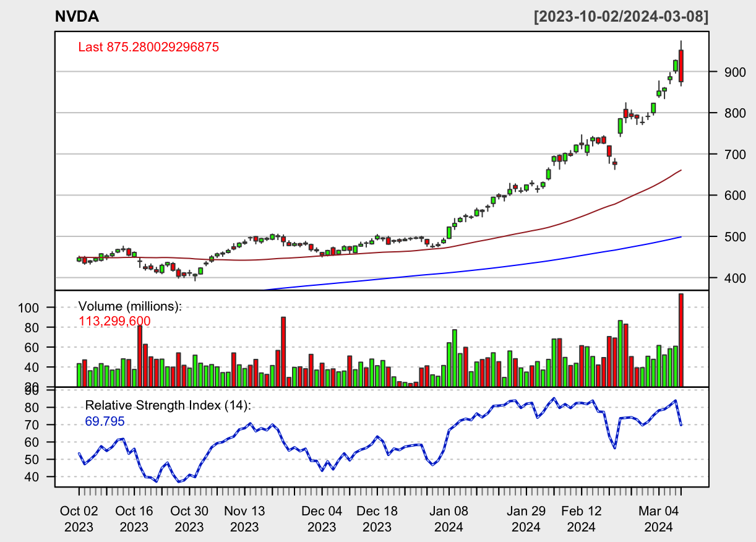The height and width of the screenshot is (542, 756).
Task: Click the NVDA ticker title
Action: coord(77,17)
